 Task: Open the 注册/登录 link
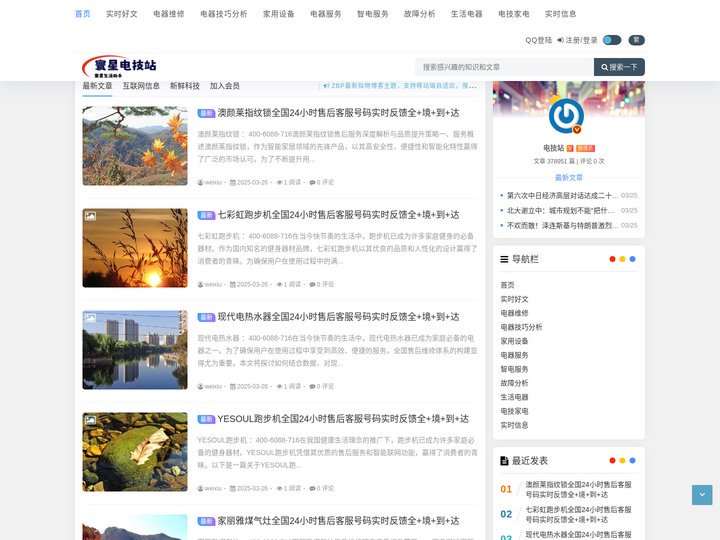578,40
